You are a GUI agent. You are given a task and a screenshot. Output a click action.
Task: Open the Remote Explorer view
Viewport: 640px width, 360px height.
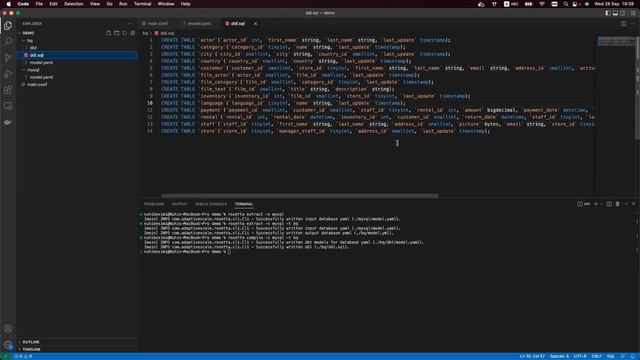click(8, 106)
